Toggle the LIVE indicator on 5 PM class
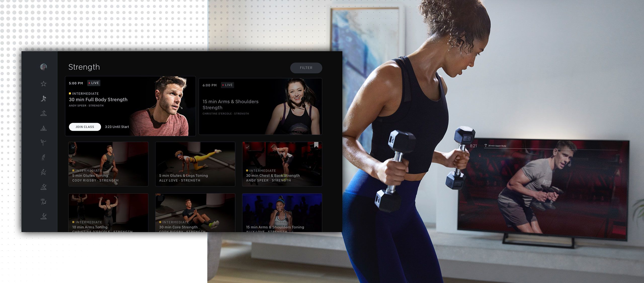Screen dimensions: 644x283 click(x=94, y=83)
